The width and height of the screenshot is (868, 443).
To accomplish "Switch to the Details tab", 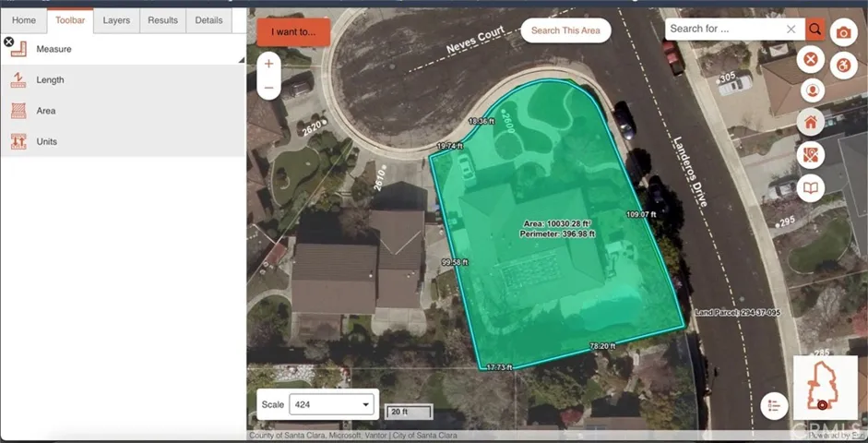I will pos(208,20).
